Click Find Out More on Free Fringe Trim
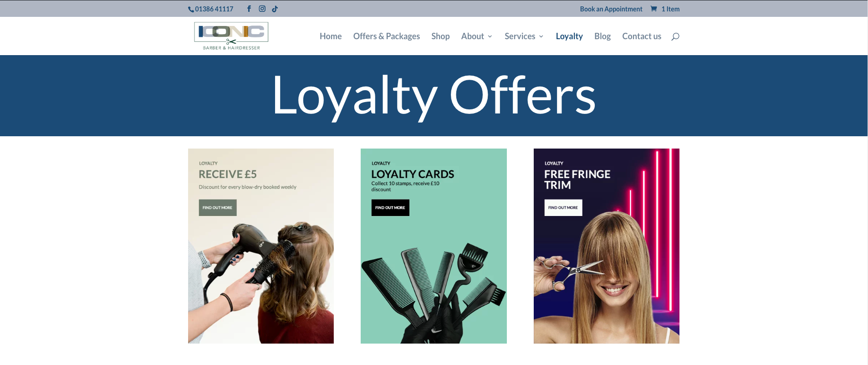 pos(563,207)
